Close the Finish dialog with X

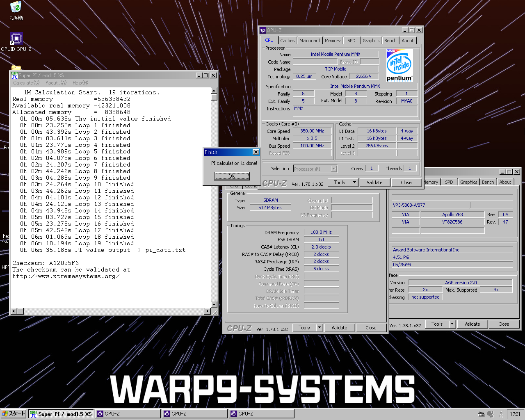(x=256, y=152)
